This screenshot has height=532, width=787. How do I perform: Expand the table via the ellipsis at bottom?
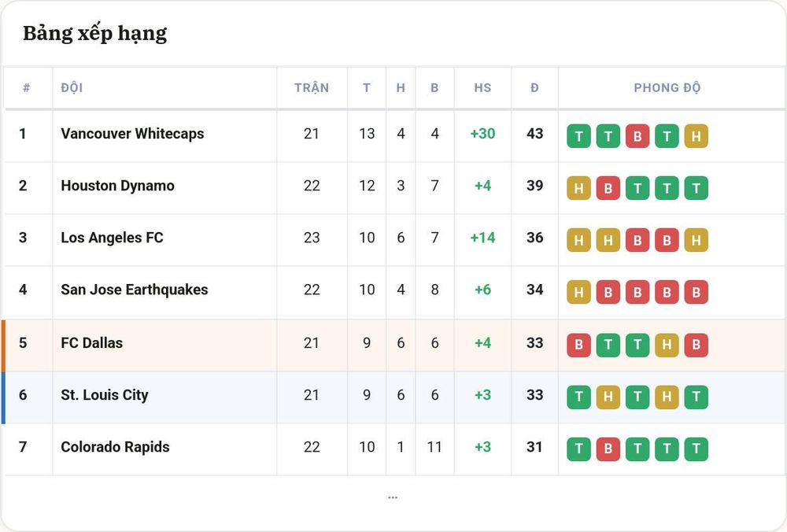coord(393,497)
